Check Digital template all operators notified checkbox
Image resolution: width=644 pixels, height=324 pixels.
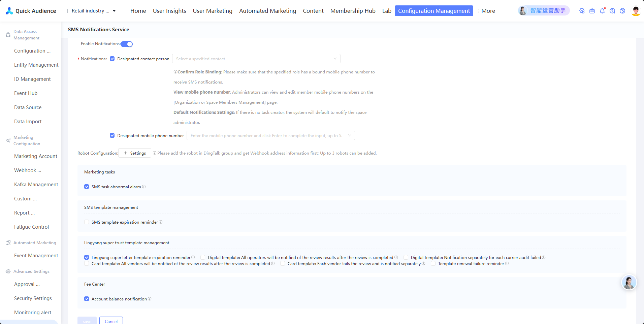pos(203,257)
